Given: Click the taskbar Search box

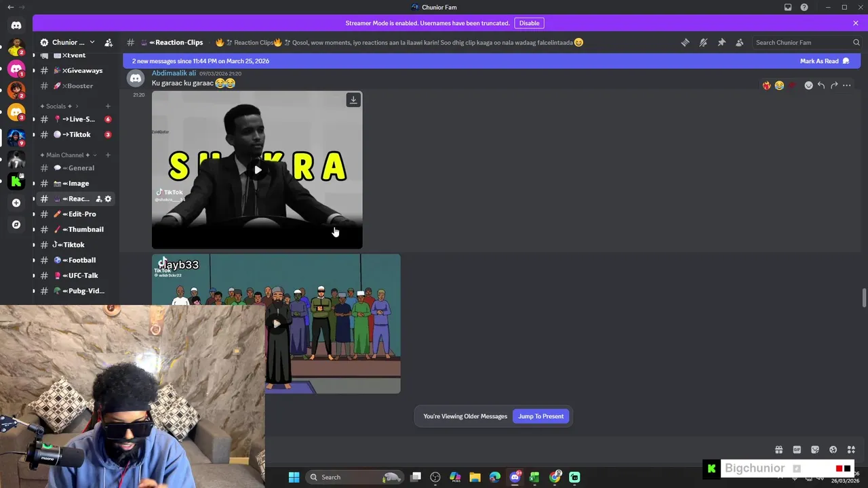Looking at the screenshot, I should point(355,477).
